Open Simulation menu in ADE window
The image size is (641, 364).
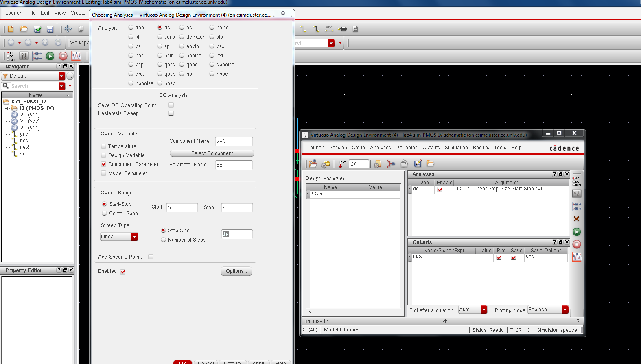point(456,148)
